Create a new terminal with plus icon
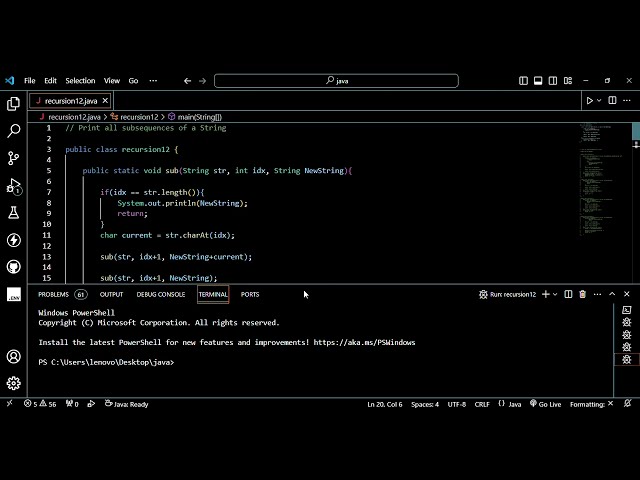This screenshot has width=640, height=480. coord(545,294)
